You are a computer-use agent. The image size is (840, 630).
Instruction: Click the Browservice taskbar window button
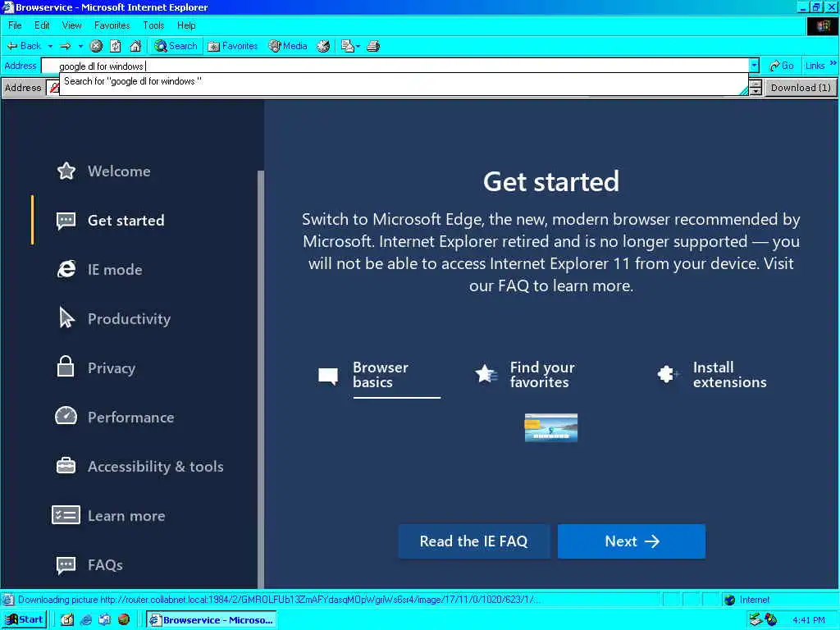[212, 620]
